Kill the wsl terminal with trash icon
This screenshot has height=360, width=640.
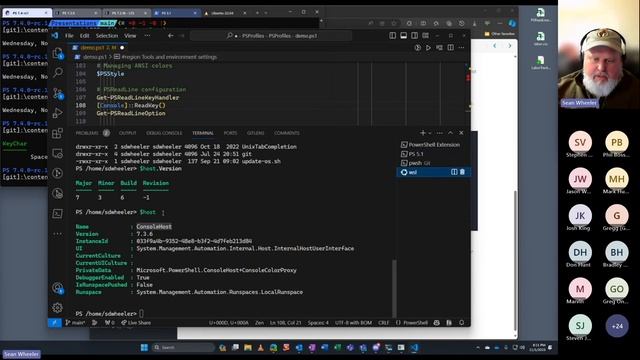tap(462, 172)
